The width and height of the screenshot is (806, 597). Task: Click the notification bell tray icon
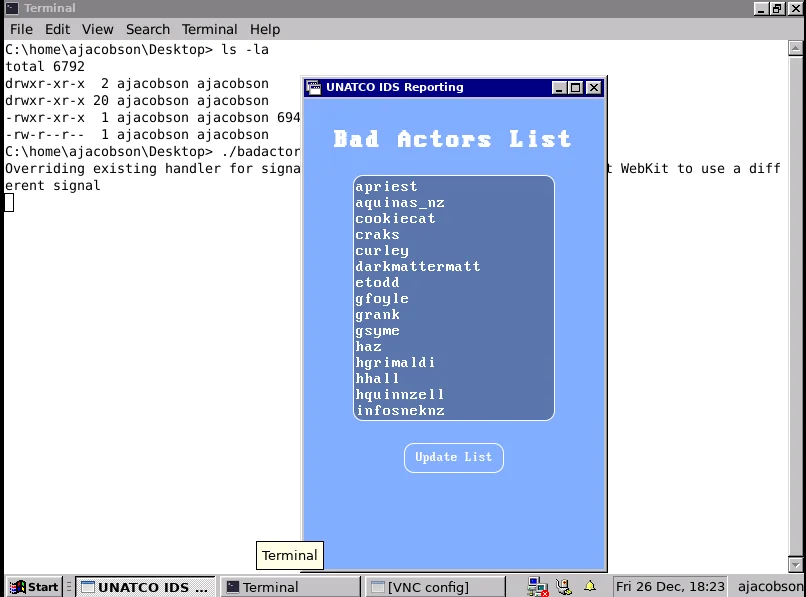590,587
